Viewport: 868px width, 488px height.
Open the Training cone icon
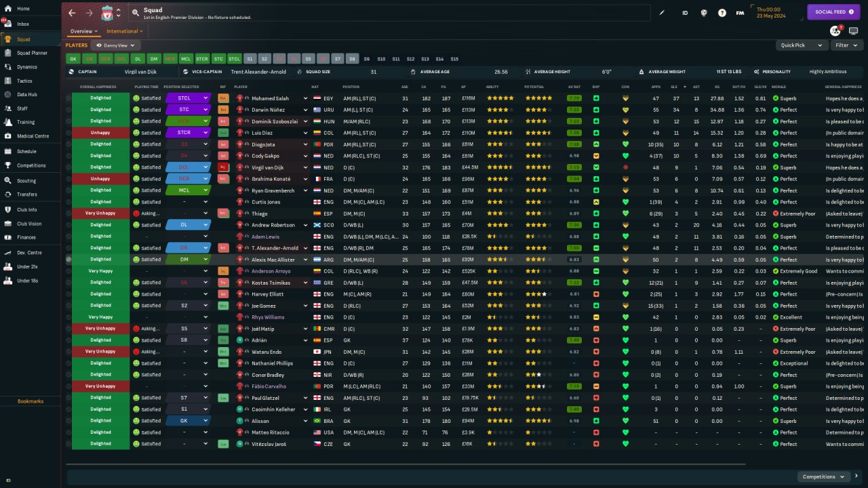[x=8, y=122]
